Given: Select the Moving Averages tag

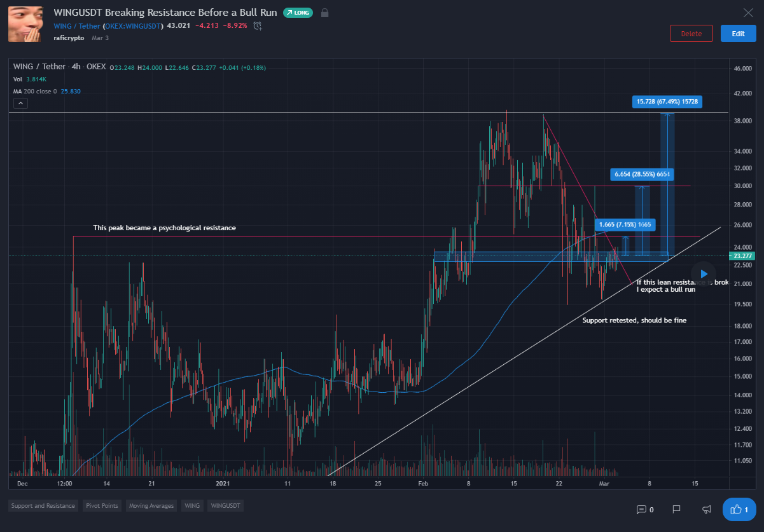Looking at the screenshot, I should [151, 506].
